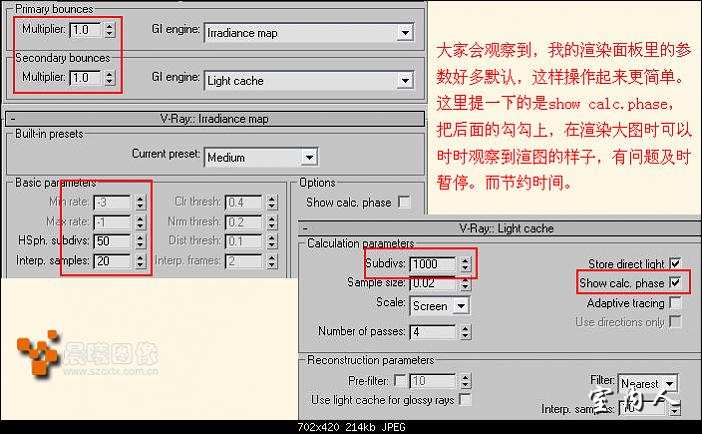Click the Secondary bounces Multiplier spinner
This screenshot has width=702, height=434.
click(110, 77)
